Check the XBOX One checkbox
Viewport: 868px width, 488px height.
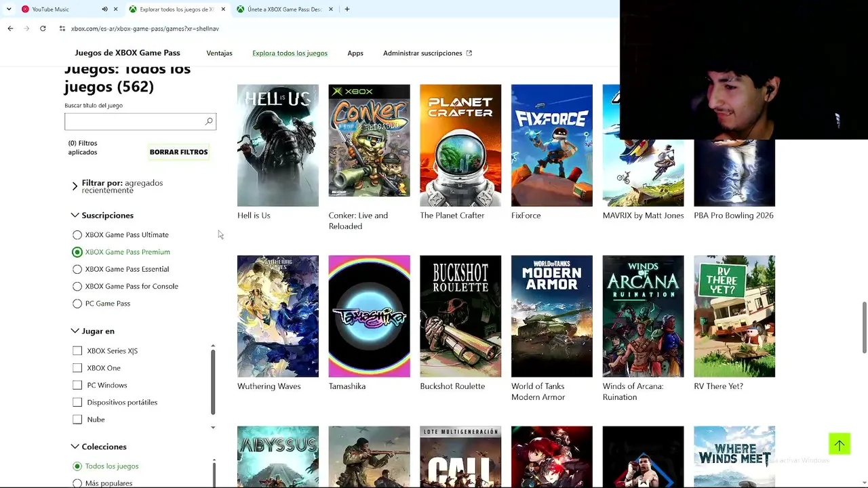click(77, 368)
